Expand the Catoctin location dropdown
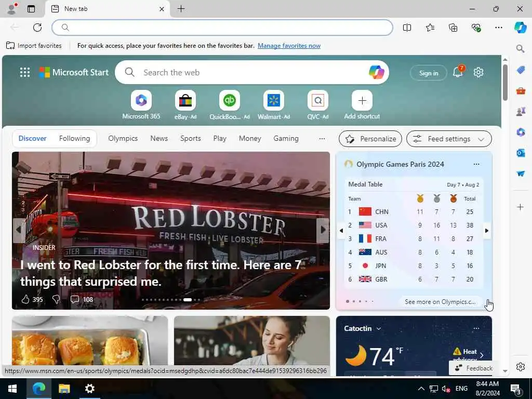Image resolution: width=532 pixels, height=399 pixels. pyautogui.click(x=379, y=329)
